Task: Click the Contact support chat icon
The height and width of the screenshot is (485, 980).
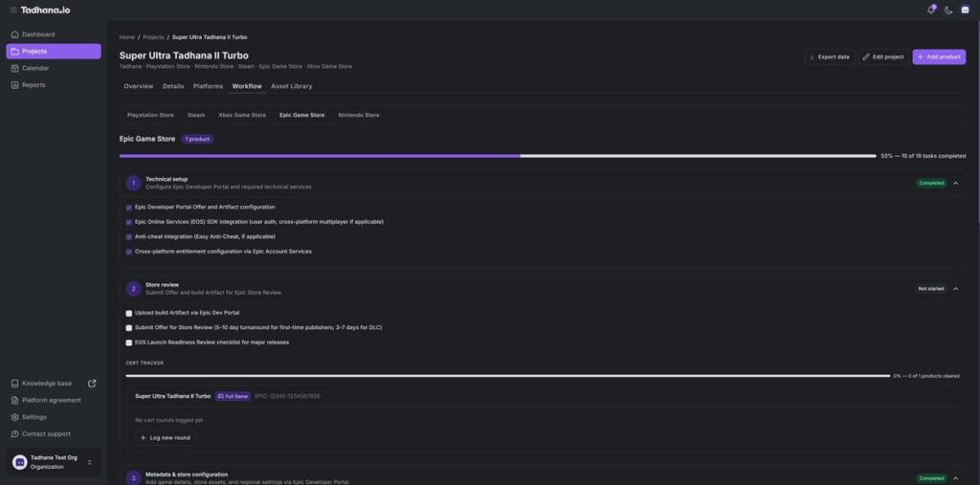Action: pos(15,433)
